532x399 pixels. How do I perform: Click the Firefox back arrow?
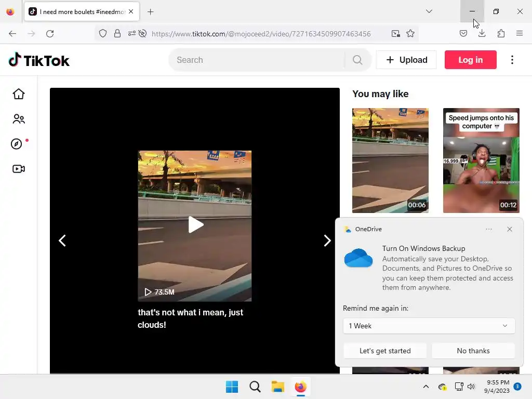(12, 34)
